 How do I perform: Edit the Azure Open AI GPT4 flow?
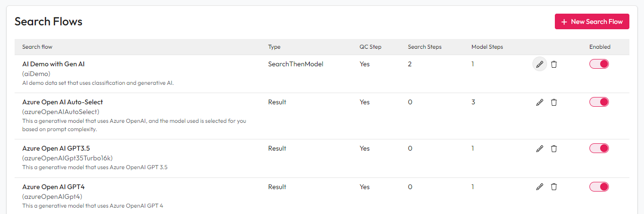[x=539, y=187]
